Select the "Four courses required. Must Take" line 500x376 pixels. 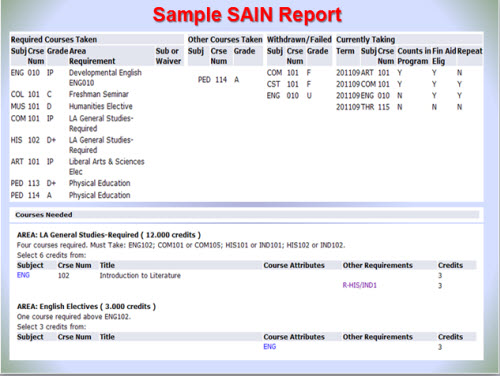coord(181,245)
